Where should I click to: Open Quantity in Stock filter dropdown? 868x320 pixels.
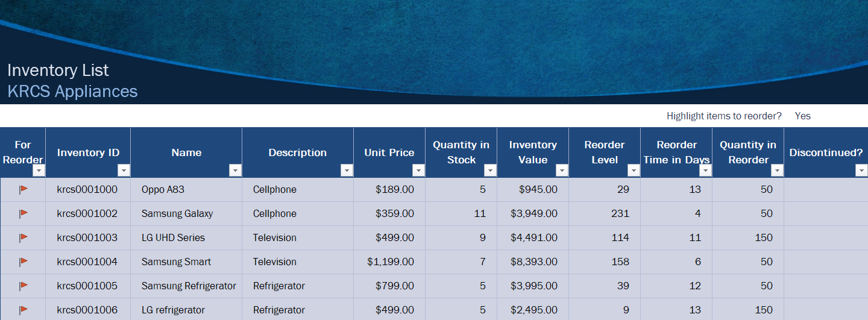coord(490,171)
